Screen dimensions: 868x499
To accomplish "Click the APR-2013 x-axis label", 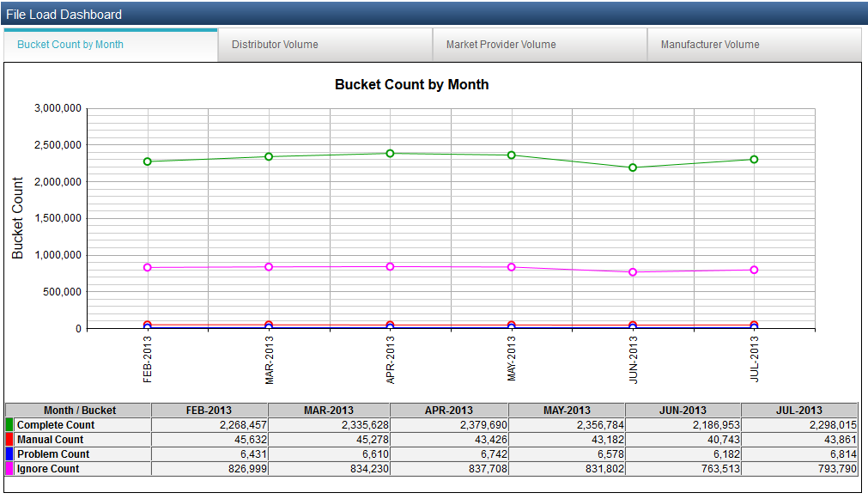I will (x=391, y=360).
